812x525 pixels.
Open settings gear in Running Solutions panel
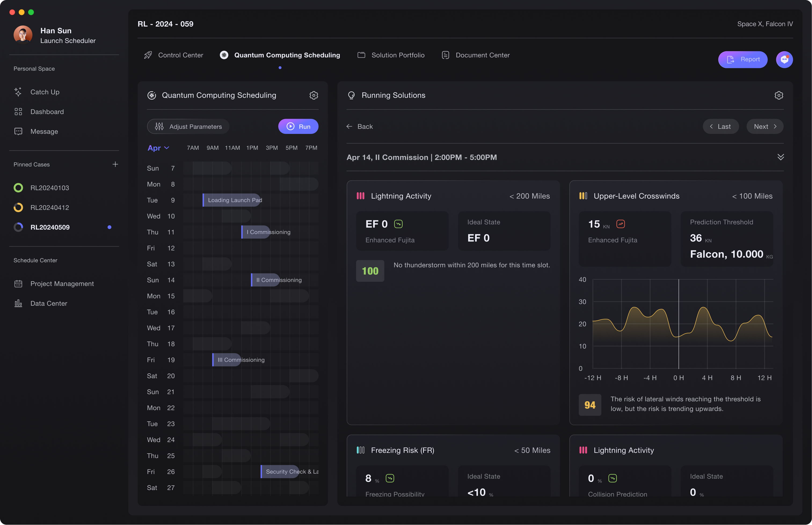(779, 96)
